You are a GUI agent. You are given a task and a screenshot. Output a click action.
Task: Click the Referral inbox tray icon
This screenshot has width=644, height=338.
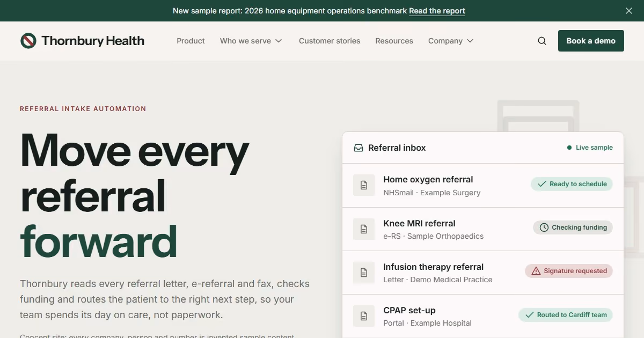coord(358,148)
